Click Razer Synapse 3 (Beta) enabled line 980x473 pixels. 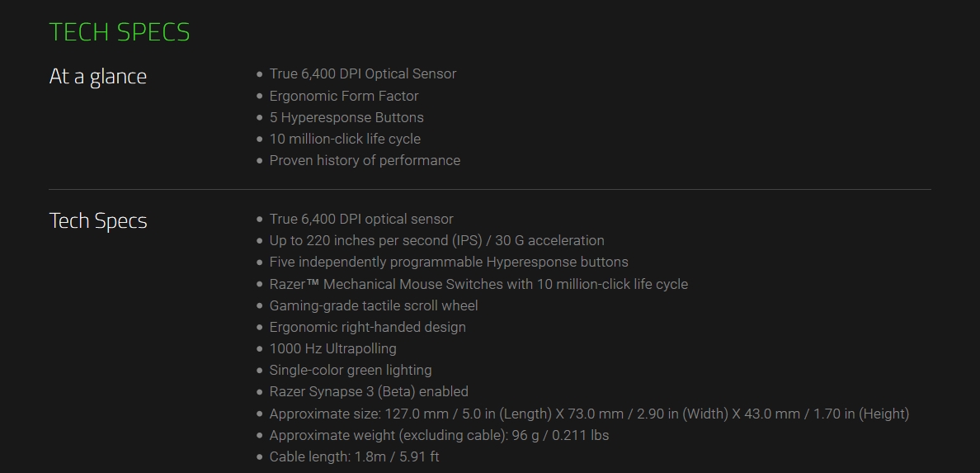coord(369,391)
